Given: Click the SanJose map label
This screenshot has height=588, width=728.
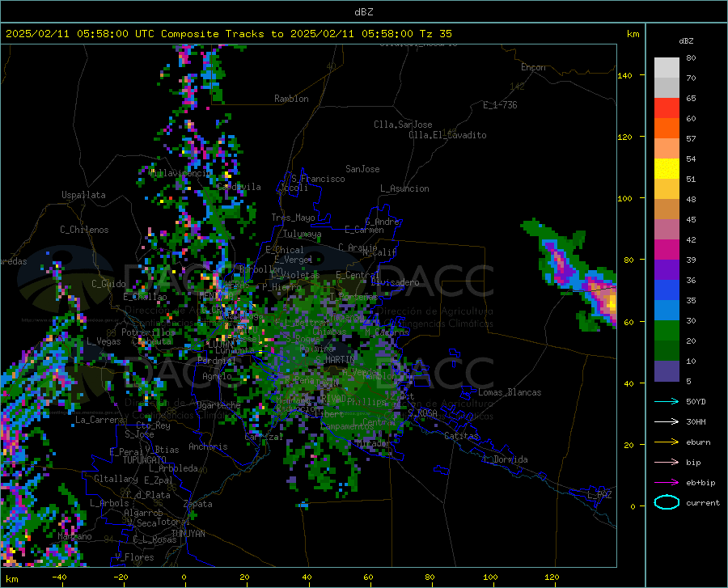Looking at the screenshot, I should point(362,169).
